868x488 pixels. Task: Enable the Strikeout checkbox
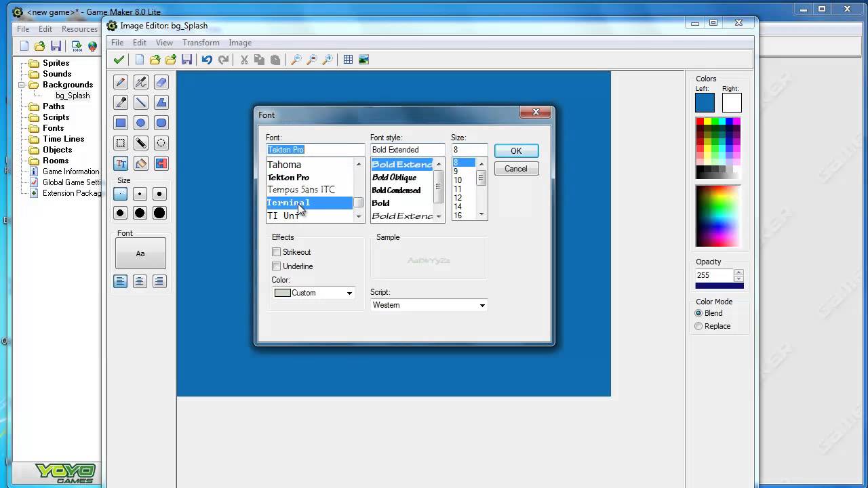(x=276, y=252)
